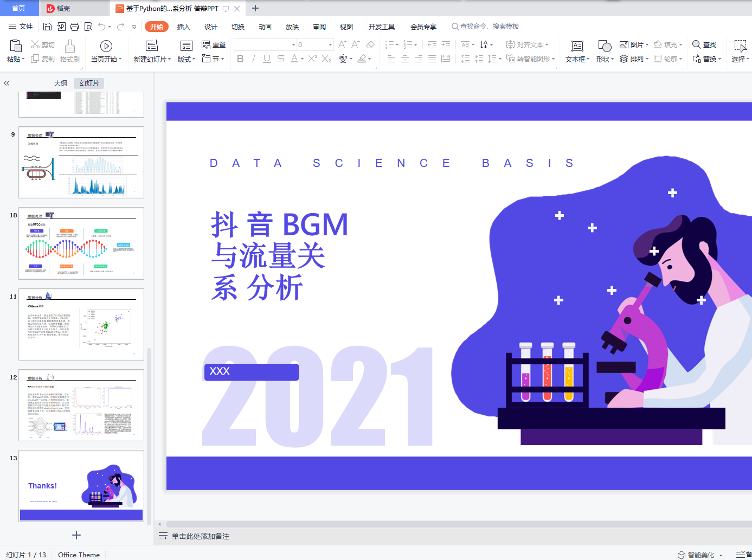Click the New Slide (新建幻灯片) icon

click(x=152, y=46)
